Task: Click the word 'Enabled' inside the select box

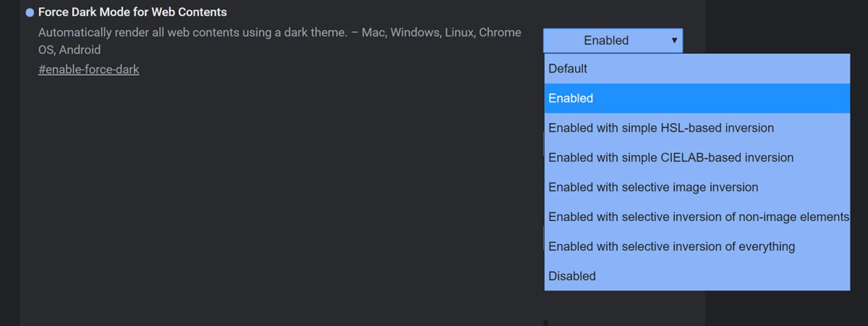Action: (606, 40)
